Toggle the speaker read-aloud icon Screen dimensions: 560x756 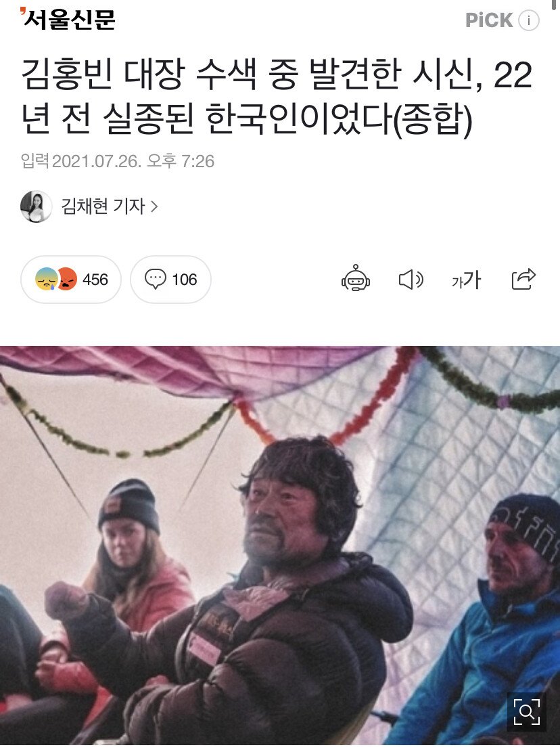(x=411, y=280)
